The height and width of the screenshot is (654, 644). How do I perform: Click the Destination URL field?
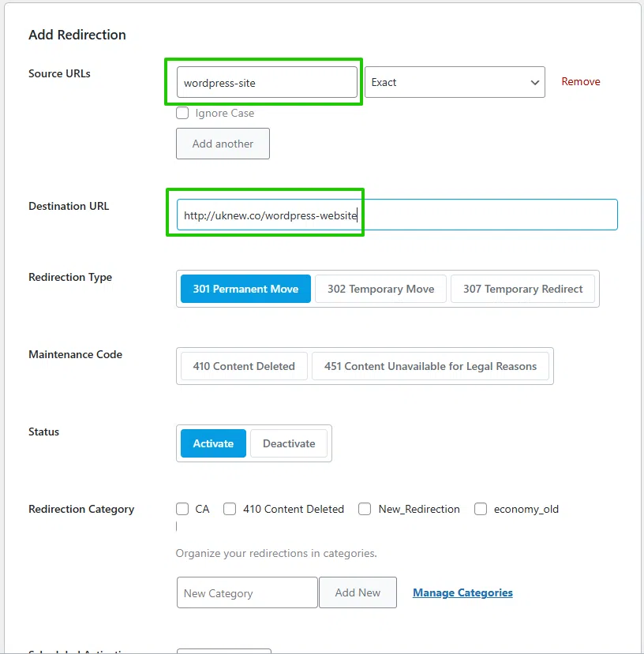(x=396, y=215)
